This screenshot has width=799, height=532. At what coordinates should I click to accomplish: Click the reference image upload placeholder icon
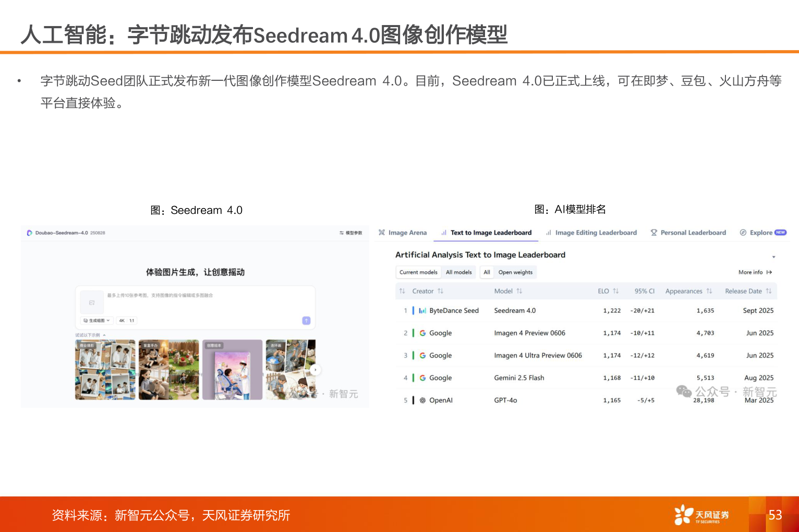click(x=92, y=303)
